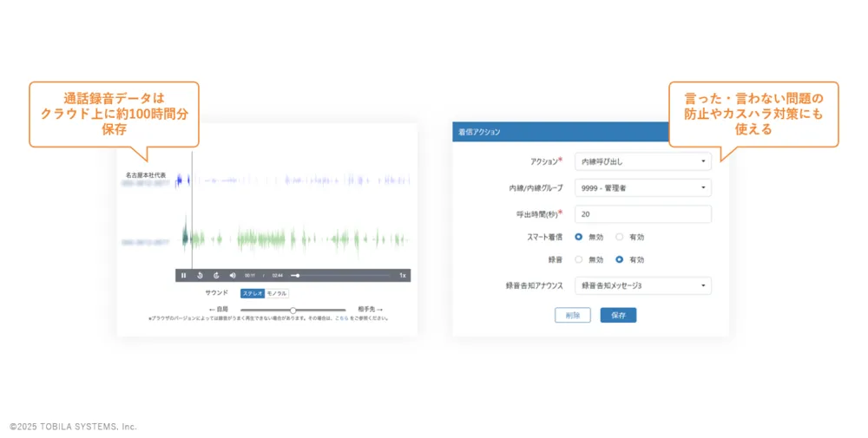The width and height of the screenshot is (868, 438).
Task: Rewind the recording with the skip-back icon
Action: click(200, 276)
